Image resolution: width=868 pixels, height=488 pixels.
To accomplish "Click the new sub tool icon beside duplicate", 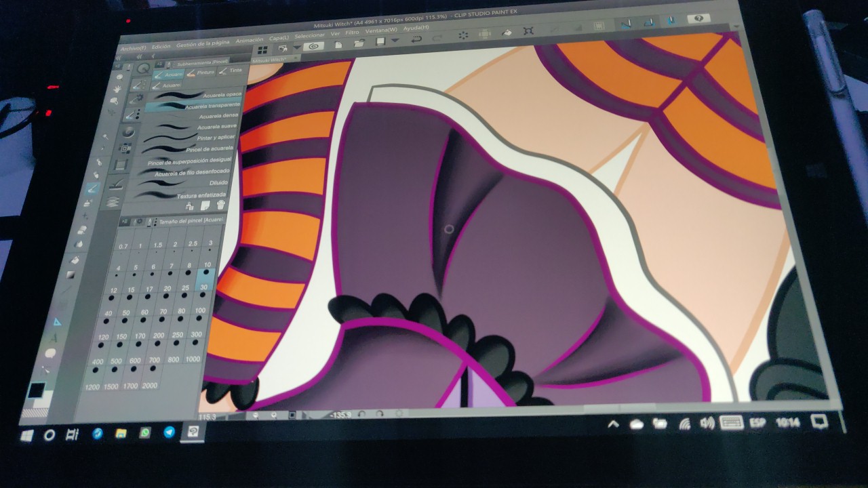I will (x=189, y=206).
